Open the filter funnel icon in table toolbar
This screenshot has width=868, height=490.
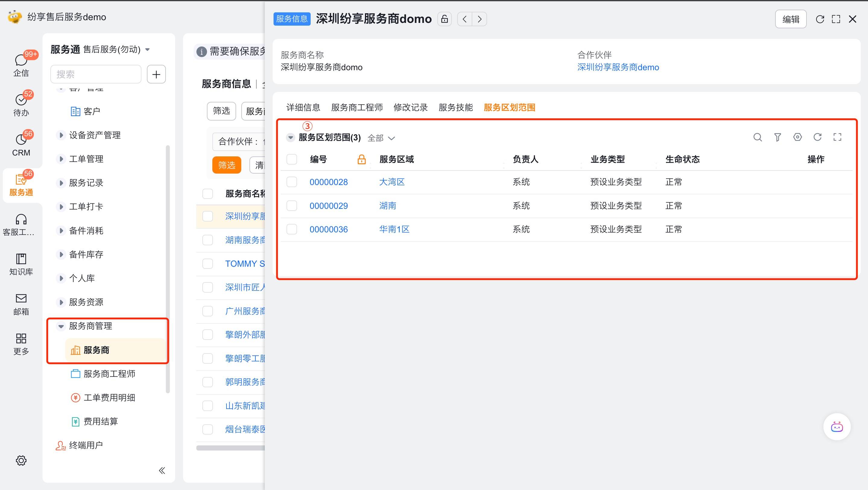777,137
